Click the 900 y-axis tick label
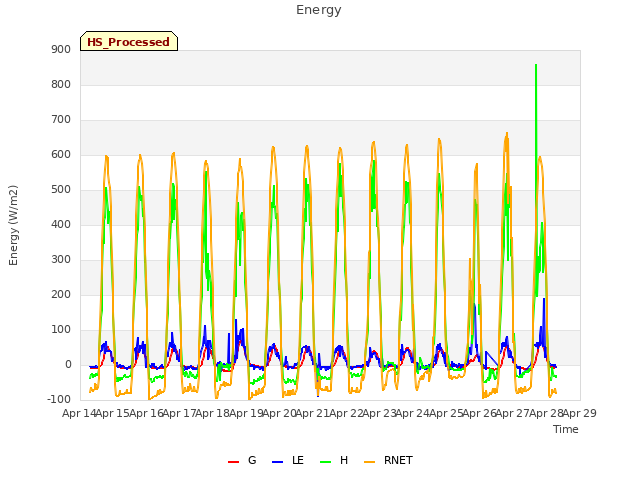The height and width of the screenshot is (480, 640). tap(61, 49)
